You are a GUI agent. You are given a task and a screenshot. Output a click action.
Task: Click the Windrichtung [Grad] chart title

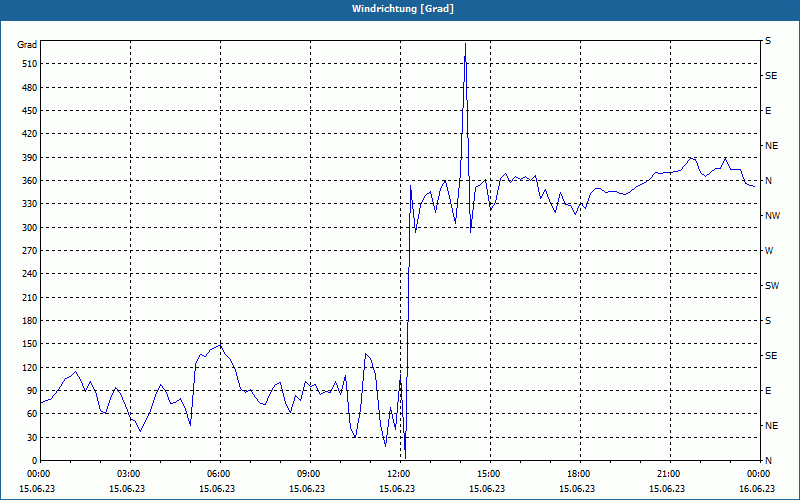[403, 9]
